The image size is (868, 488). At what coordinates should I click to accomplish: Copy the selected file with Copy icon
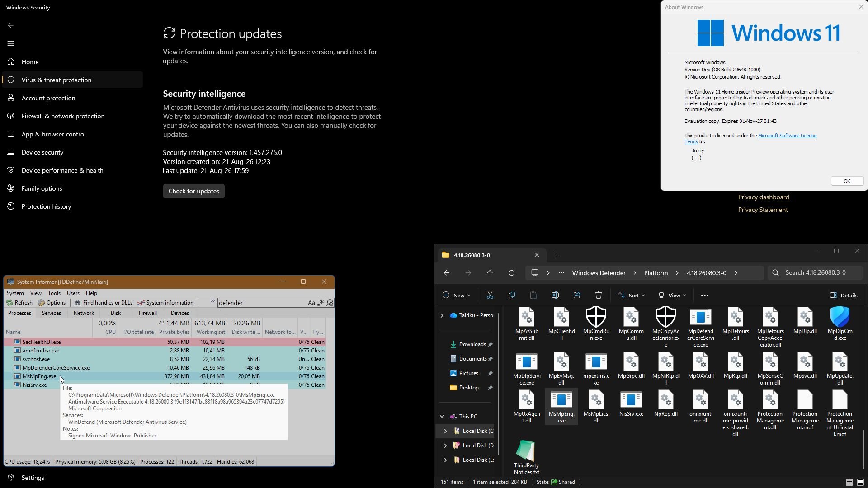511,296
